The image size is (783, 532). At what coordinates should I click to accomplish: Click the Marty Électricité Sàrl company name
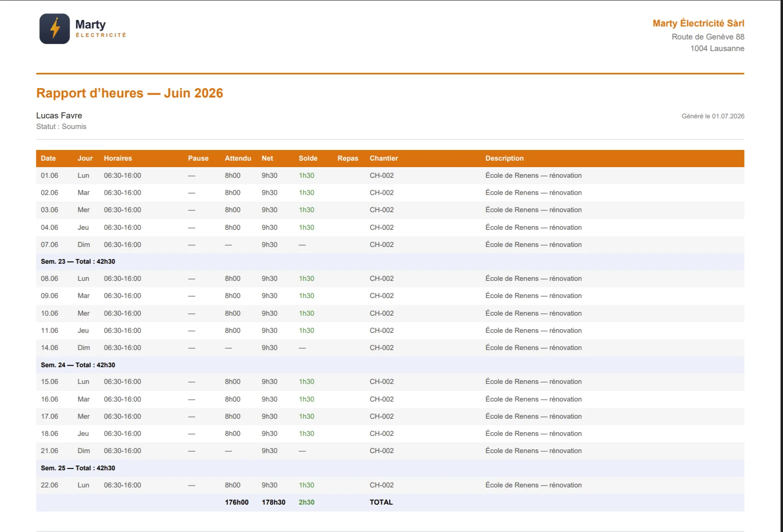pyautogui.click(x=698, y=23)
